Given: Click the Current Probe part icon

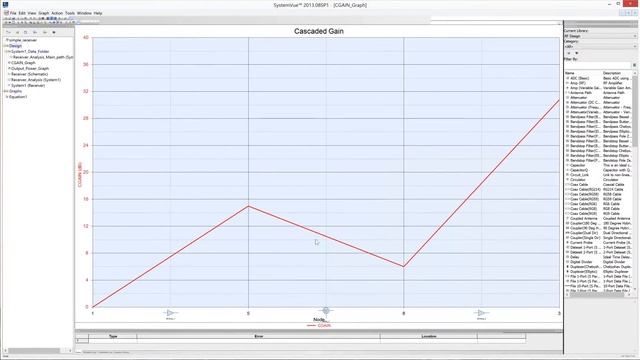Looking at the screenshot, I should pos(567,242).
